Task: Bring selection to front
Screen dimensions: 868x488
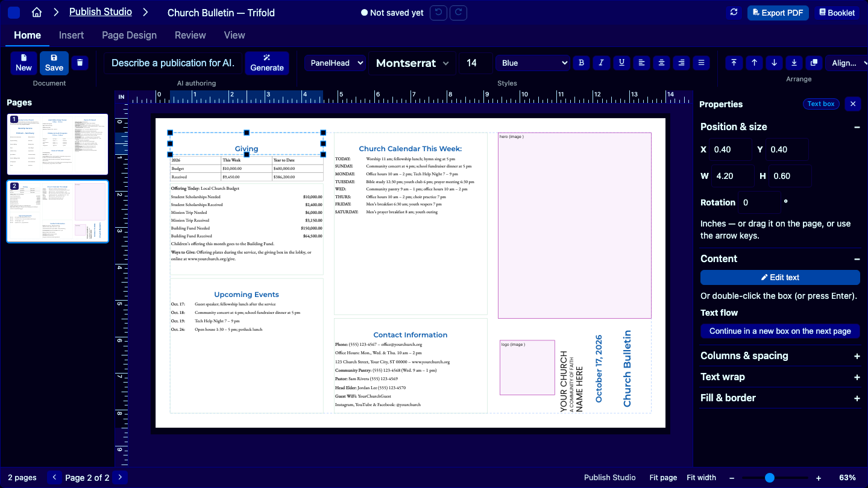Action: click(734, 63)
